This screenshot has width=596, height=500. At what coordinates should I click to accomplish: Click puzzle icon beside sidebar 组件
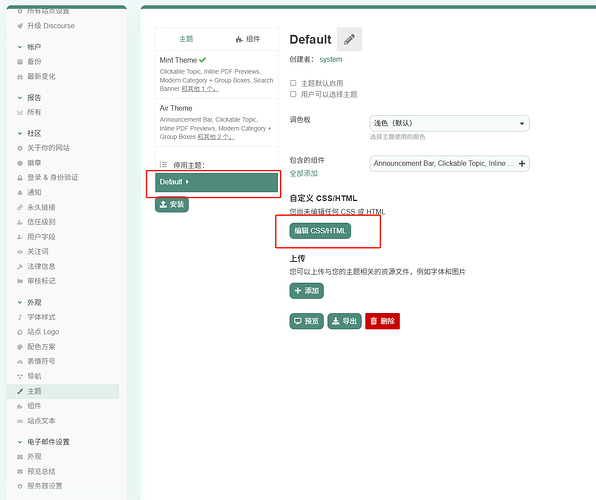click(x=20, y=406)
